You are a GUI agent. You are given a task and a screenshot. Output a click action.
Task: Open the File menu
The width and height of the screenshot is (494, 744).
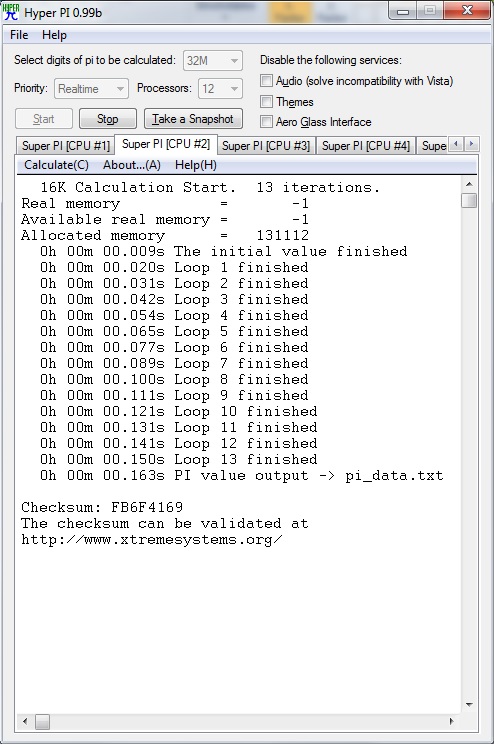click(x=19, y=35)
